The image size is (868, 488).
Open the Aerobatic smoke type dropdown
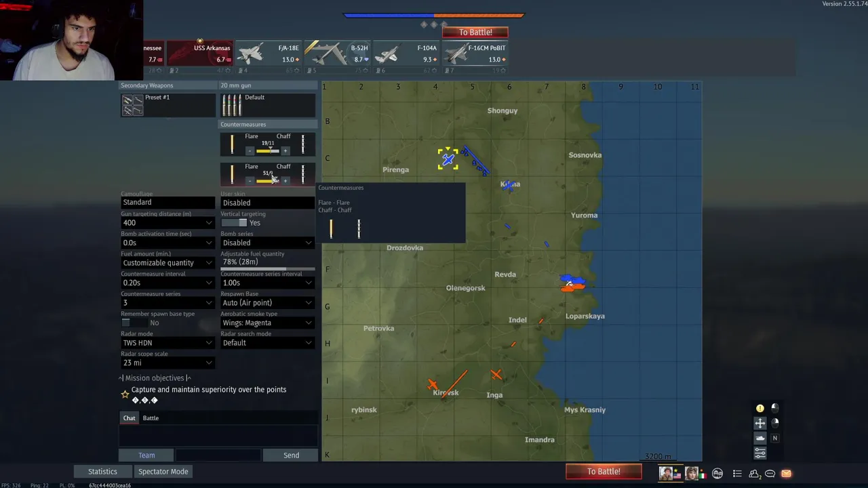click(x=268, y=323)
